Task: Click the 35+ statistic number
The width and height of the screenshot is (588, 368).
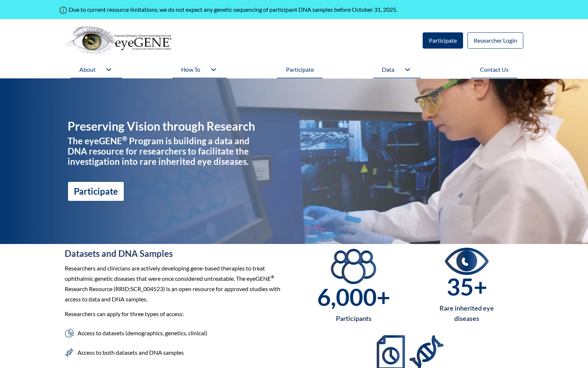Action: (x=467, y=287)
